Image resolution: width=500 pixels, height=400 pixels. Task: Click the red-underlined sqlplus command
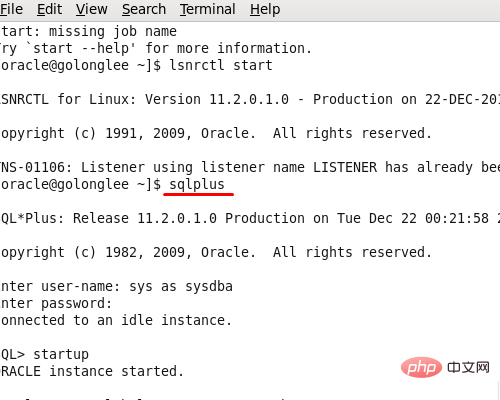(197, 184)
